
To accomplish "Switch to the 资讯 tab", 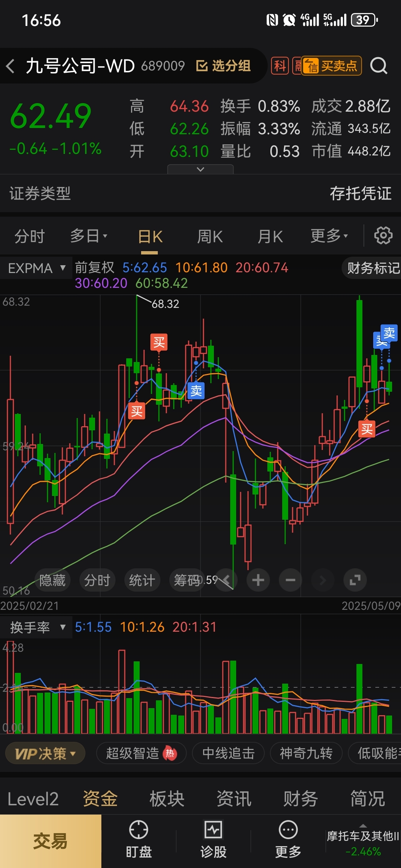I will [234, 799].
